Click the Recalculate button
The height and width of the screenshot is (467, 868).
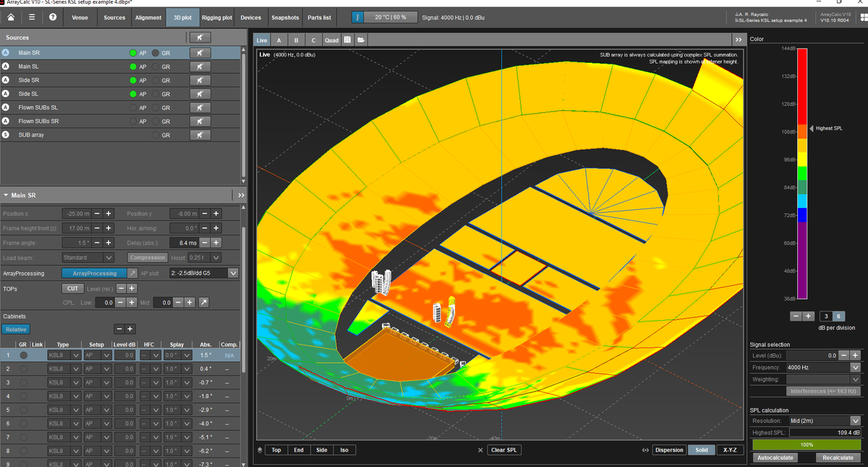(x=837, y=457)
